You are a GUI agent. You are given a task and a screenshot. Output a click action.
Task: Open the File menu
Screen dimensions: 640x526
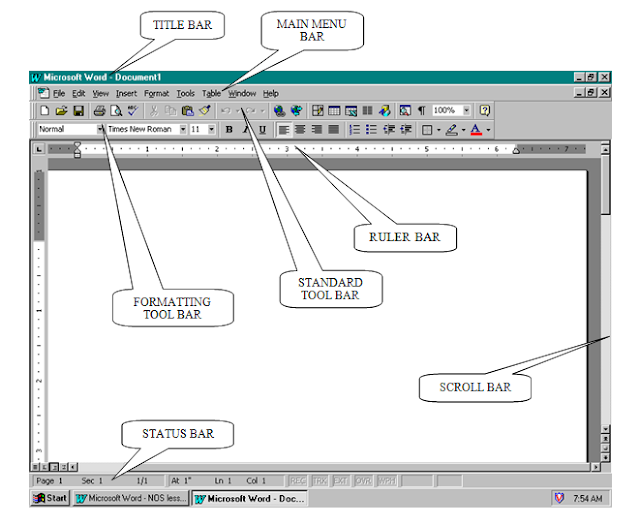59,93
